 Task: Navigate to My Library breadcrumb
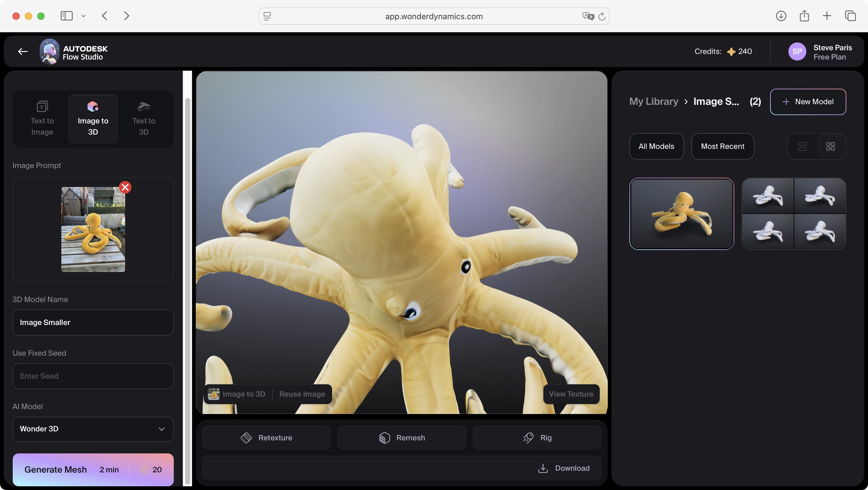[x=654, y=101]
